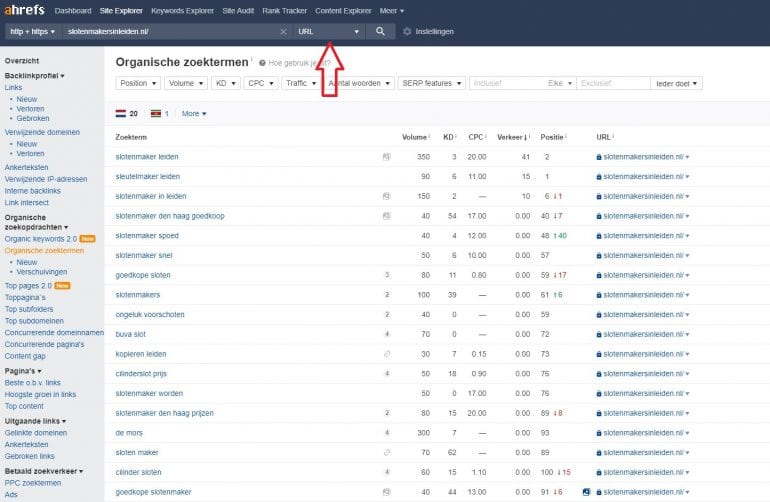Image resolution: width=770 pixels, height=502 pixels.
Task: Click the URL input with slotenmakersinleiden.nl
Action: click(171, 31)
